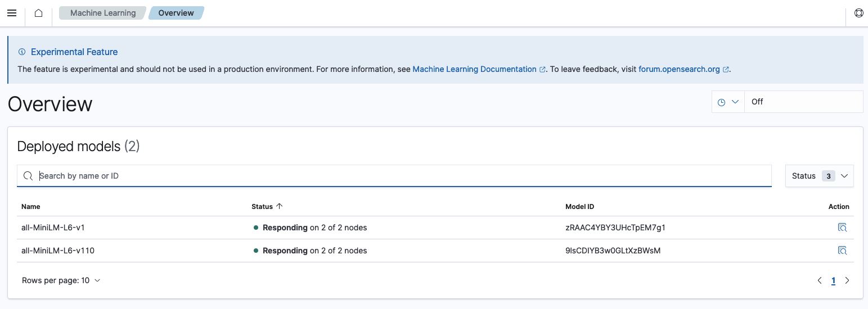The width and height of the screenshot is (868, 309).
Task: View details for all-MiniLM-L6-v1 model
Action: 842,228
